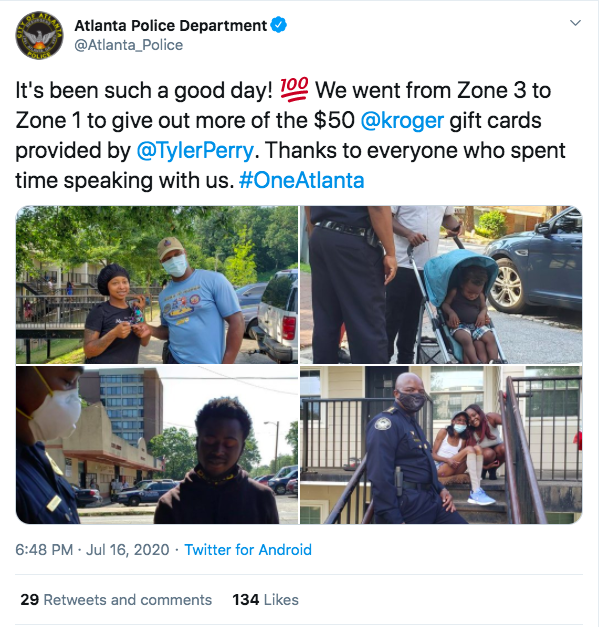Open the @TylerPerry mention link
This screenshot has width=600, height=627.
pyautogui.click(x=195, y=150)
